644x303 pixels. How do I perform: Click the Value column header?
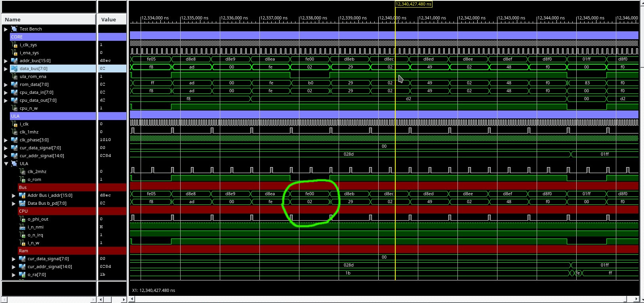pos(112,19)
